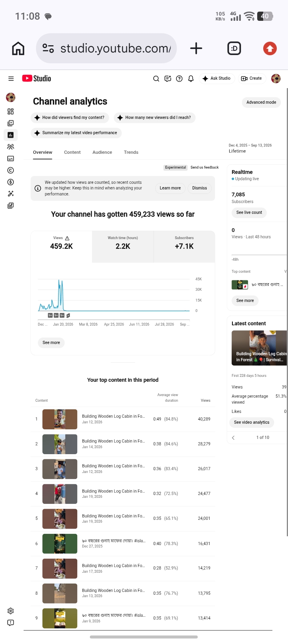Open the comments inbox icon in the header
Viewport: 288px width, 644px height.
pyautogui.click(x=168, y=78)
